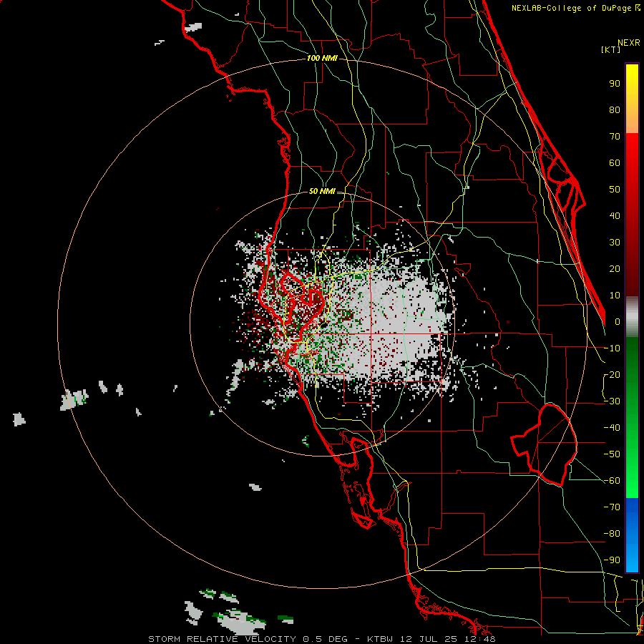Click the 100 NMI range ring label
Image resolution: width=644 pixels, height=644 pixels.
tap(322, 59)
